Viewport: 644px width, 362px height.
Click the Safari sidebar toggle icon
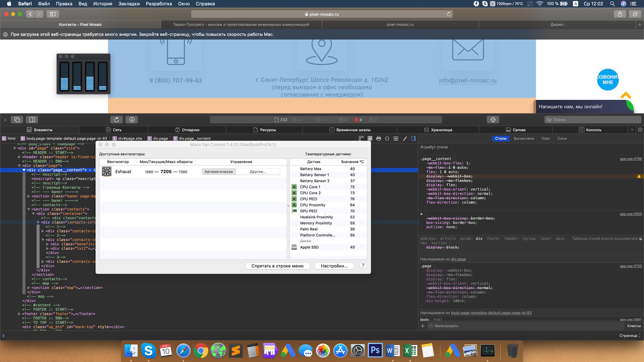[x=53, y=14]
